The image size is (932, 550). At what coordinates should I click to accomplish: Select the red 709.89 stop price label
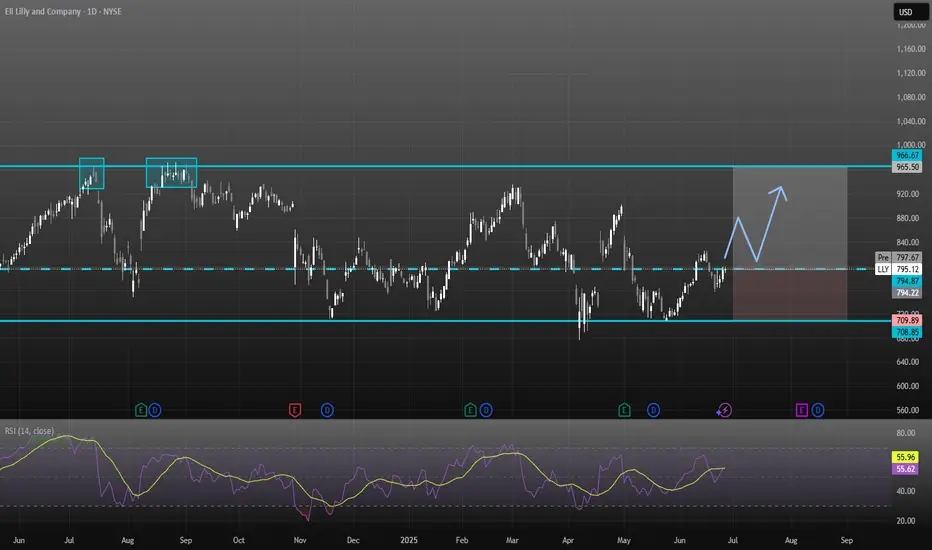tap(907, 320)
